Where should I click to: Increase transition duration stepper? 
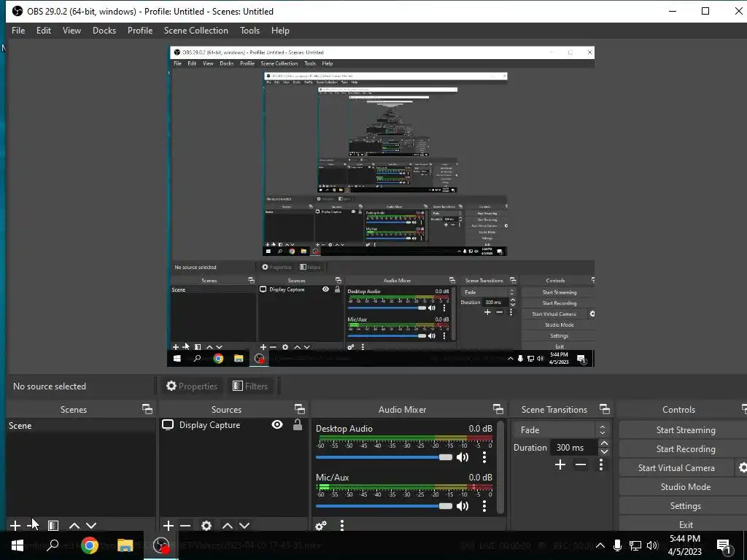(605, 443)
